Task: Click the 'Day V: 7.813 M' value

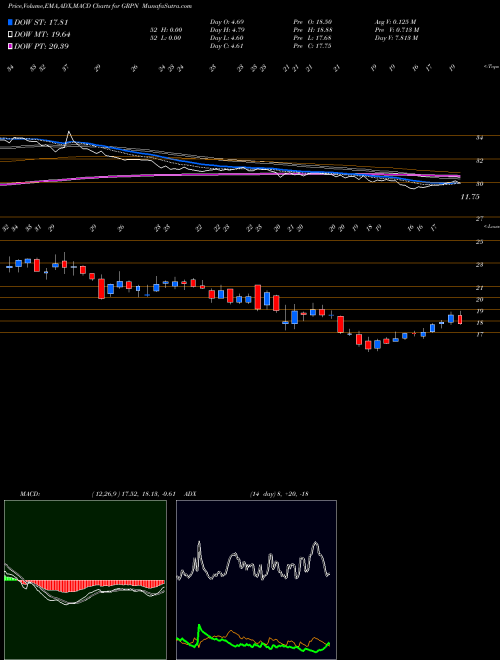Action: click(398, 38)
